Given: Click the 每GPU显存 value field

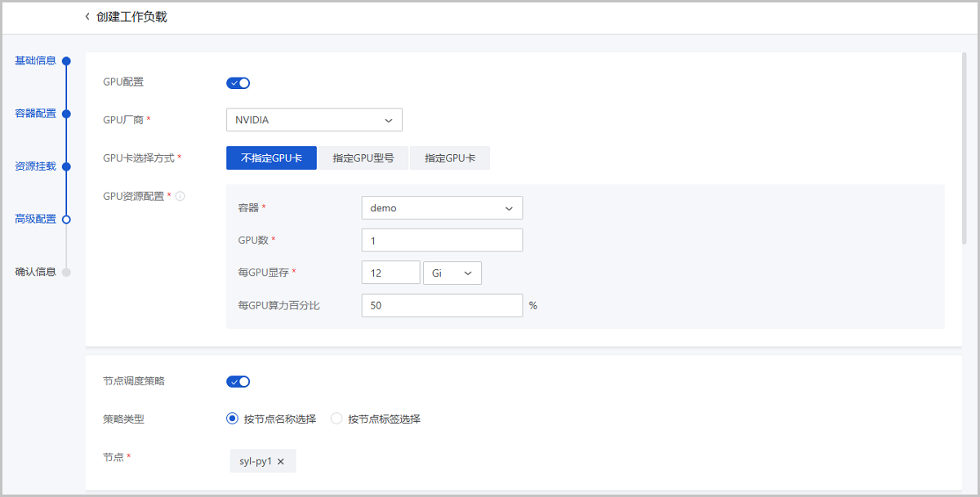Looking at the screenshot, I should click(390, 273).
